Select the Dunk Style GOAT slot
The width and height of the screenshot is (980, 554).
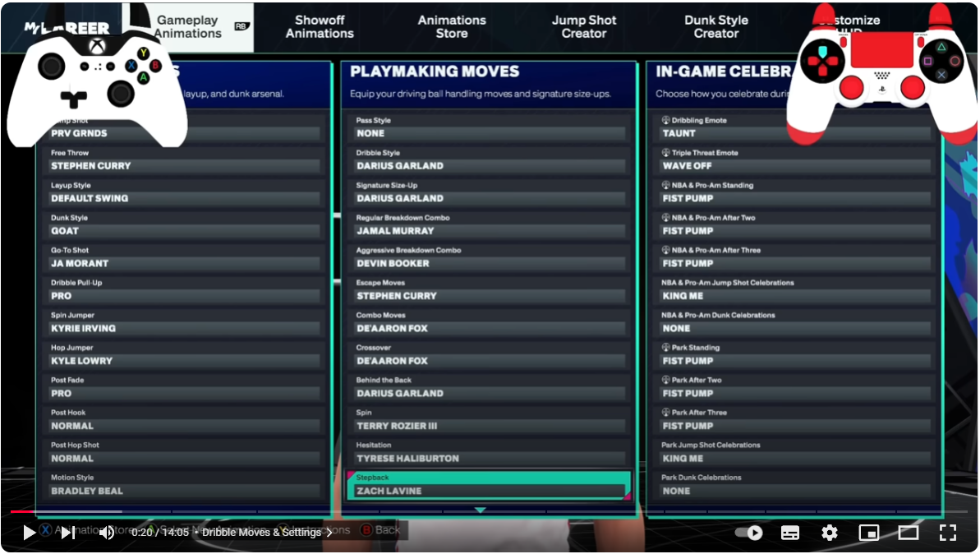[x=183, y=225]
